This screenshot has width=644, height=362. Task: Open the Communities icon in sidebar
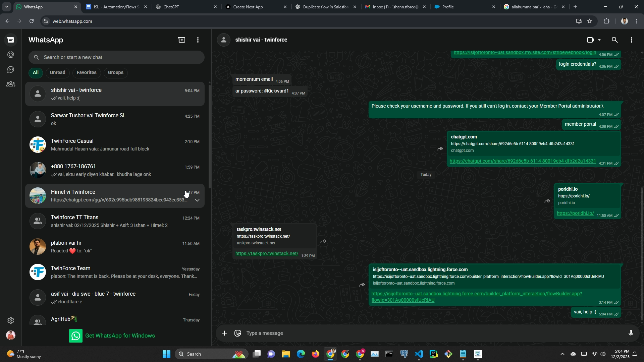[x=11, y=84]
